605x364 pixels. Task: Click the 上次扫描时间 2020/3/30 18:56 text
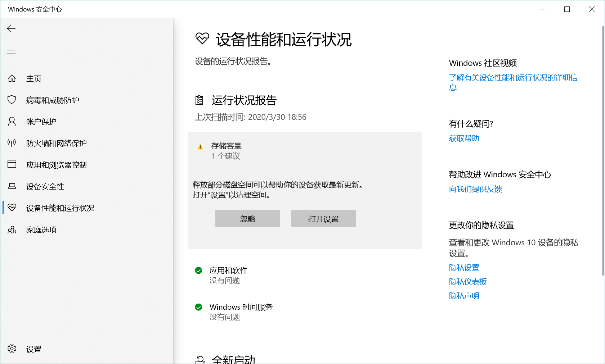coord(251,117)
